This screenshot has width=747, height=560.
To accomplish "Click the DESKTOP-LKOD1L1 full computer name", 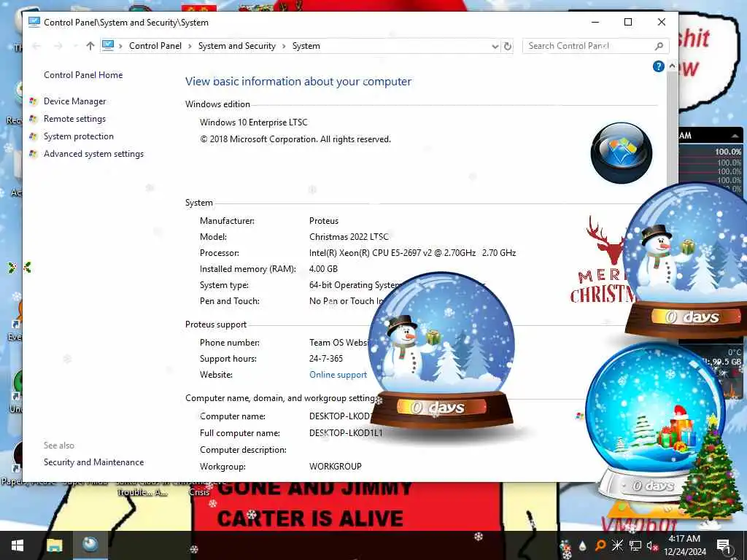I will [x=346, y=433].
